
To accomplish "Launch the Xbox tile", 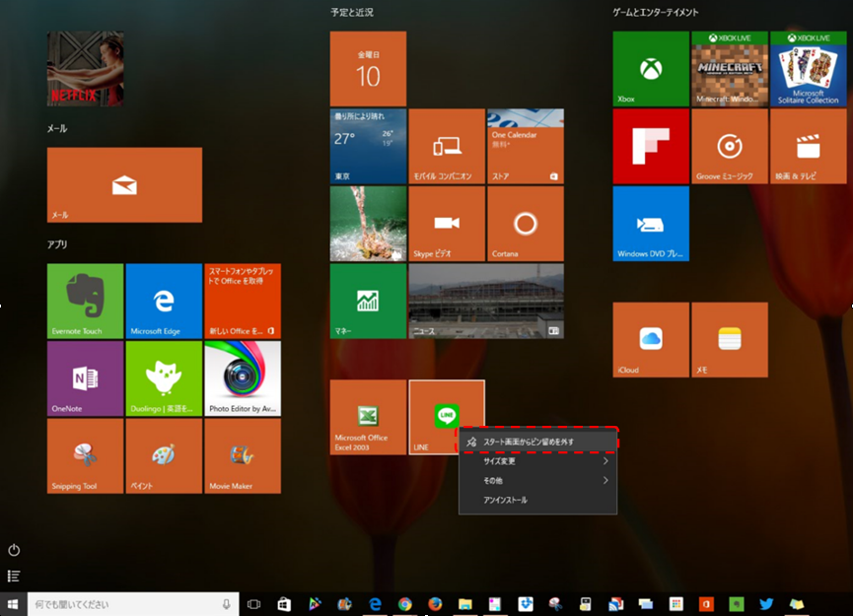I will point(651,69).
